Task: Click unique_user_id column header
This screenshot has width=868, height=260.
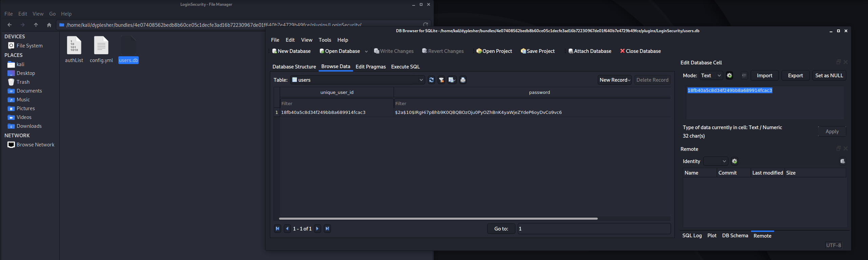Action: (x=337, y=93)
